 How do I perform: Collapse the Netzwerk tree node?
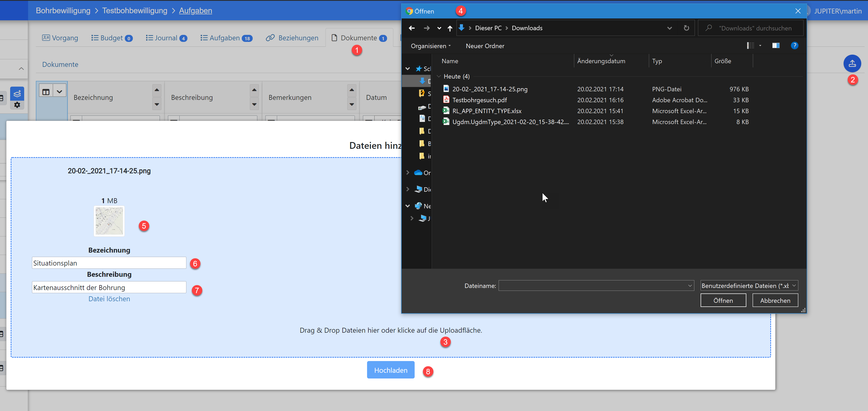[407, 206]
